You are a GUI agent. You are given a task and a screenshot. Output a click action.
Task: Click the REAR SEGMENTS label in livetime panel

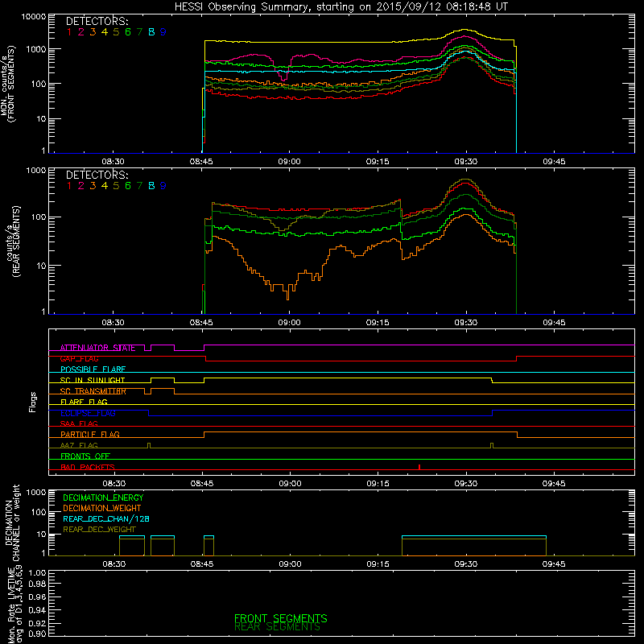pyautogui.click(x=277, y=627)
